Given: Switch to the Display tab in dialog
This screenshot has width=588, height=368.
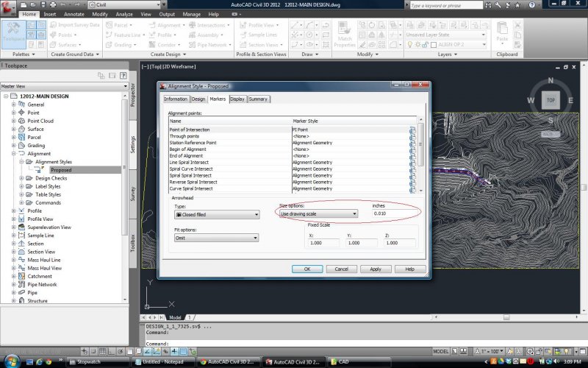Looking at the screenshot, I should (x=237, y=99).
